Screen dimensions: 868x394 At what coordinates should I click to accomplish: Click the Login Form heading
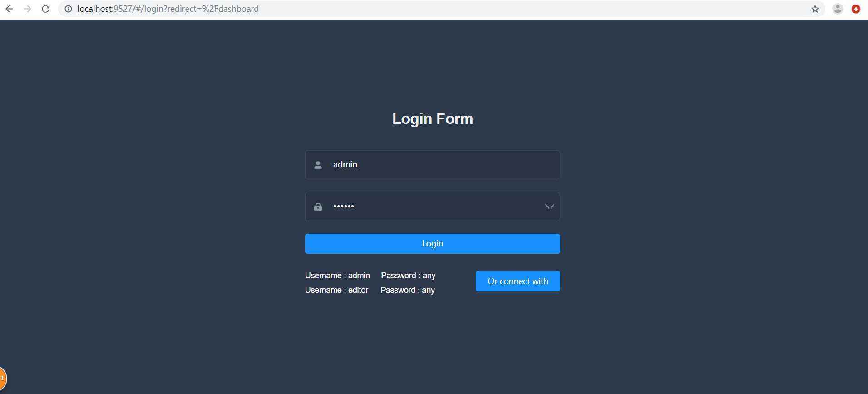tap(433, 119)
